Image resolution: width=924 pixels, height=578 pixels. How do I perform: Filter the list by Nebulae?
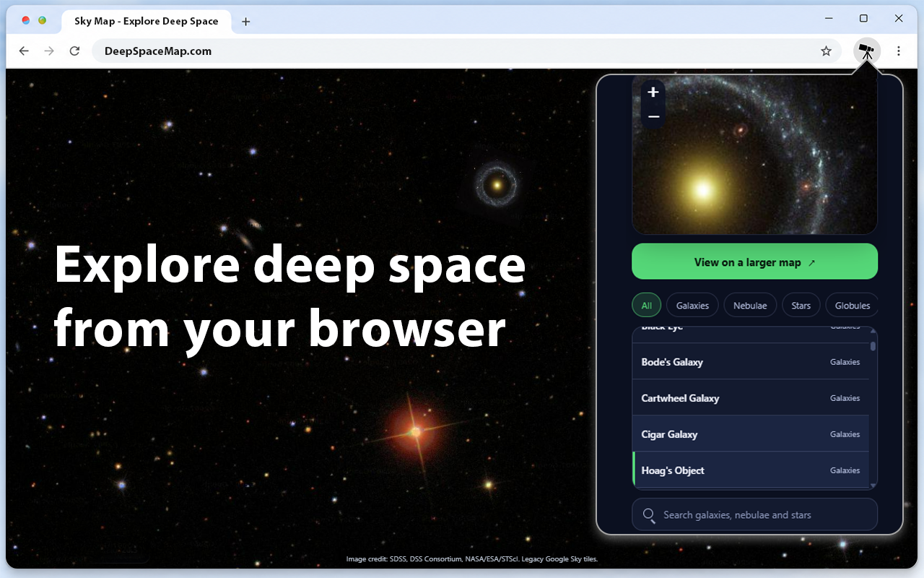coord(750,306)
